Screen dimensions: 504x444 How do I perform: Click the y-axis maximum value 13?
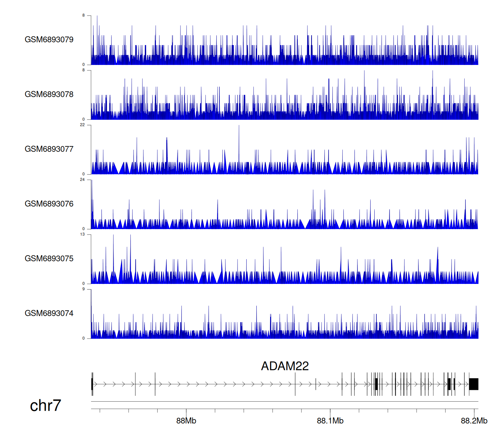coord(82,234)
